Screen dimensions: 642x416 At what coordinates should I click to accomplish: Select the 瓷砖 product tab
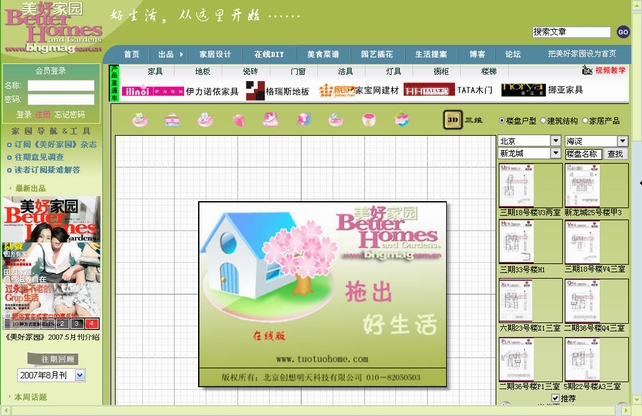250,71
